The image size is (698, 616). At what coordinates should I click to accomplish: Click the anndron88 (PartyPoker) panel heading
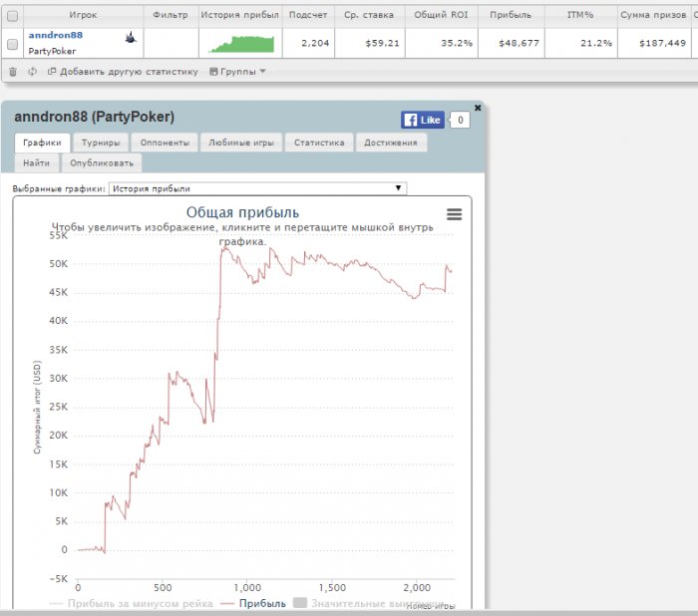pyautogui.click(x=95, y=117)
